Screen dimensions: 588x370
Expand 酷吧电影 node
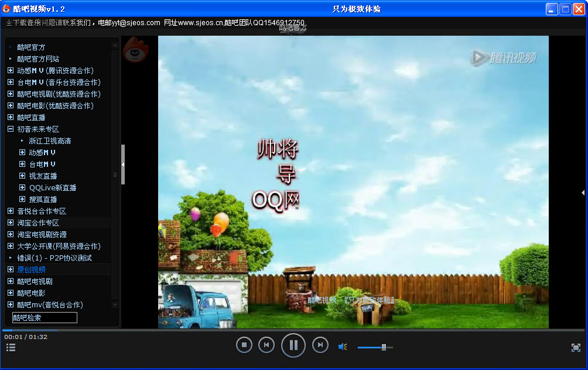[11, 293]
